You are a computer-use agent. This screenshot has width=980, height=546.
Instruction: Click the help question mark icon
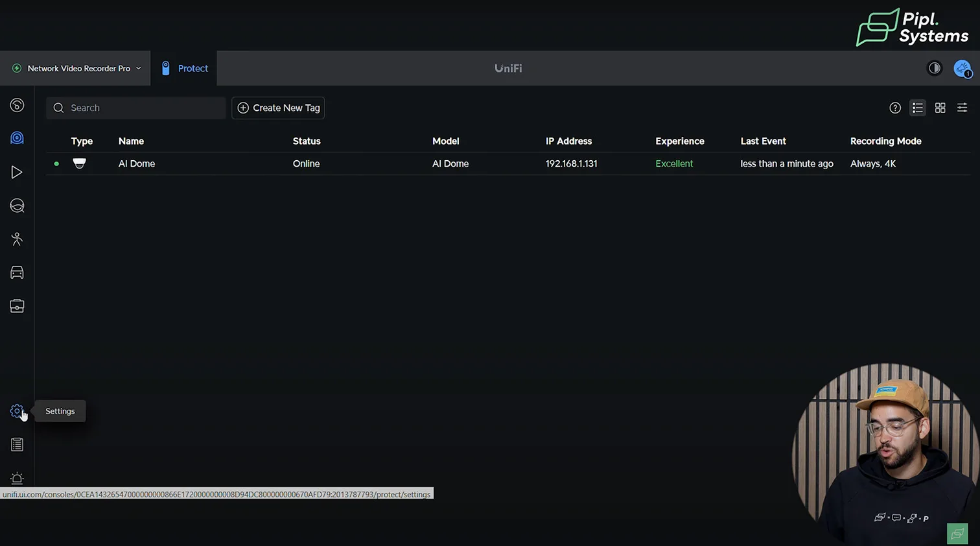[895, 108]
